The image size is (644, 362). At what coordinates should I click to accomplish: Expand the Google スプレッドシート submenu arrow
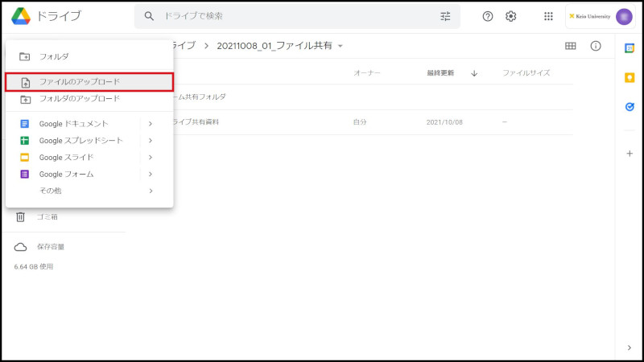pyautogui.click(x=150, y=141)
